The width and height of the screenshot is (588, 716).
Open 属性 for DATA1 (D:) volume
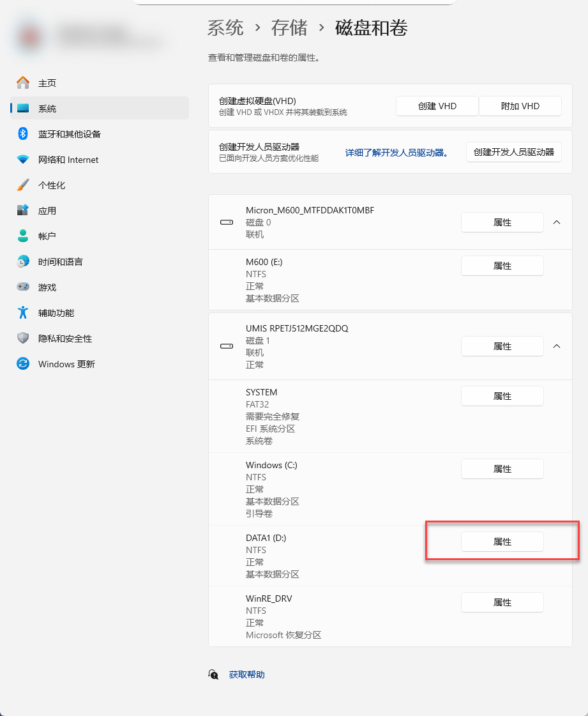pyautogui.click(x=502, y=542)
